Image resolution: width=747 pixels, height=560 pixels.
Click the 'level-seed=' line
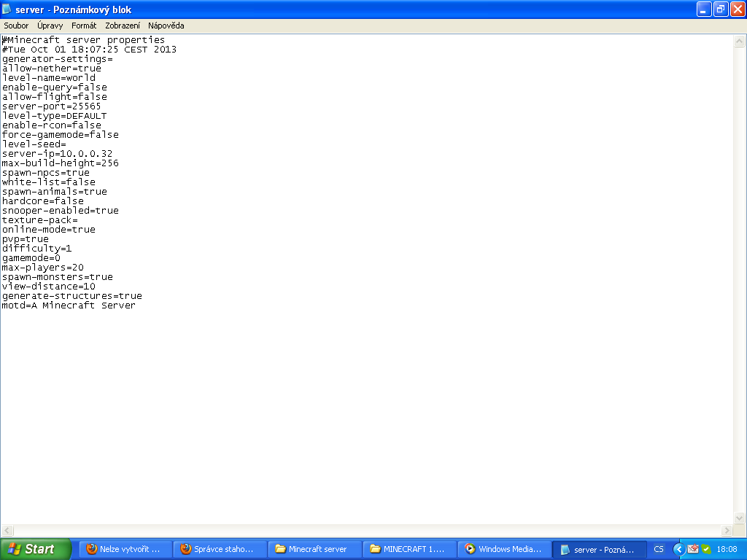coord(34,144)
